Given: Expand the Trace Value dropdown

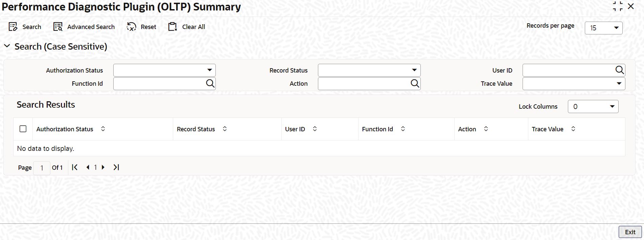Looking at the screenshot, I should pos(619,83).
